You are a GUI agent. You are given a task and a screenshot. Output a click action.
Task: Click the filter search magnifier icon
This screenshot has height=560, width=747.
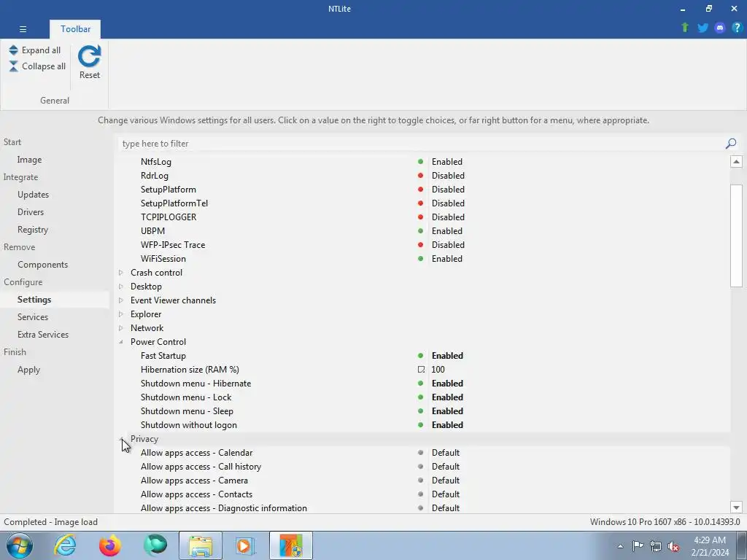731,144
